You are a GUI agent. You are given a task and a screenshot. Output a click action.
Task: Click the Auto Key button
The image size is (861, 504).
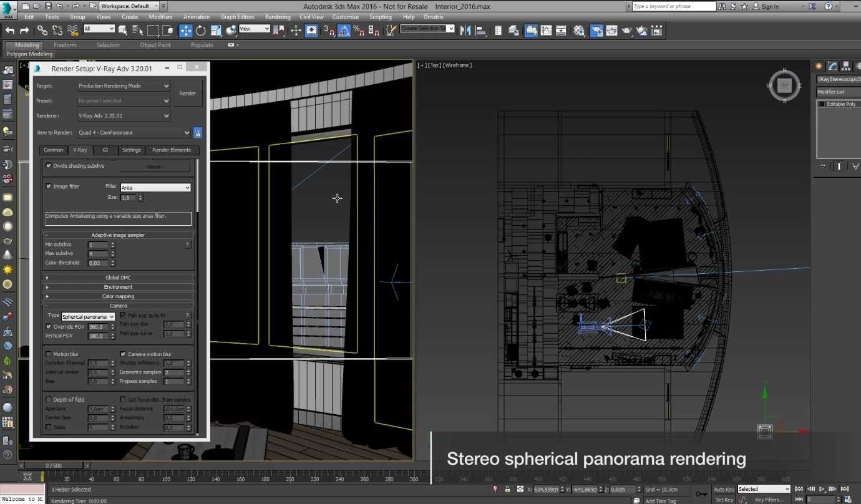pos(724,490)
